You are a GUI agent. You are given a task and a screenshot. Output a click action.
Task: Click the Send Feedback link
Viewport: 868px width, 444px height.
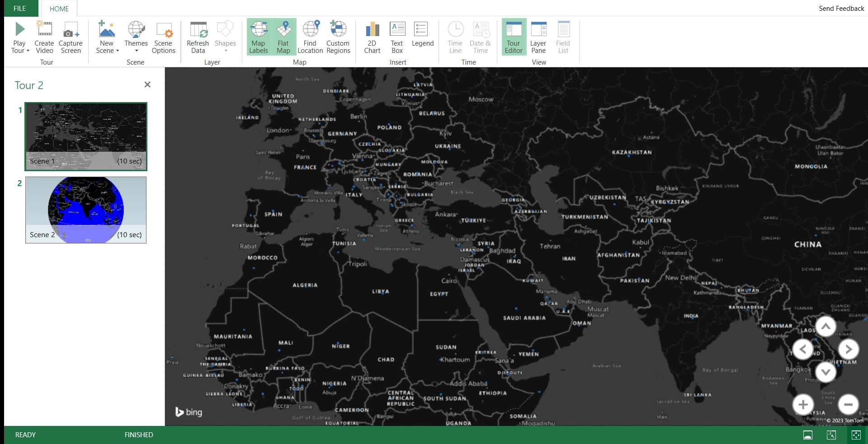coord(841,9)
